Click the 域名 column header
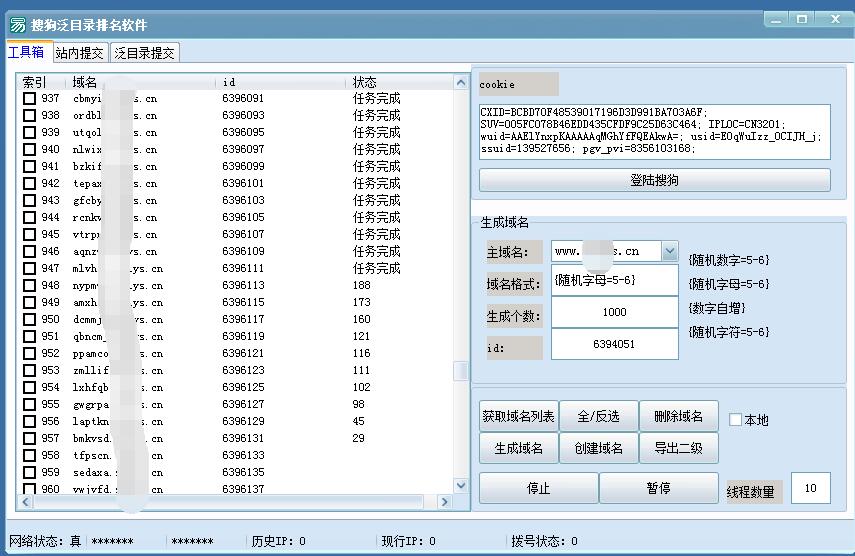Viewport: 855px width, 556px height. [x=141, y=82]
